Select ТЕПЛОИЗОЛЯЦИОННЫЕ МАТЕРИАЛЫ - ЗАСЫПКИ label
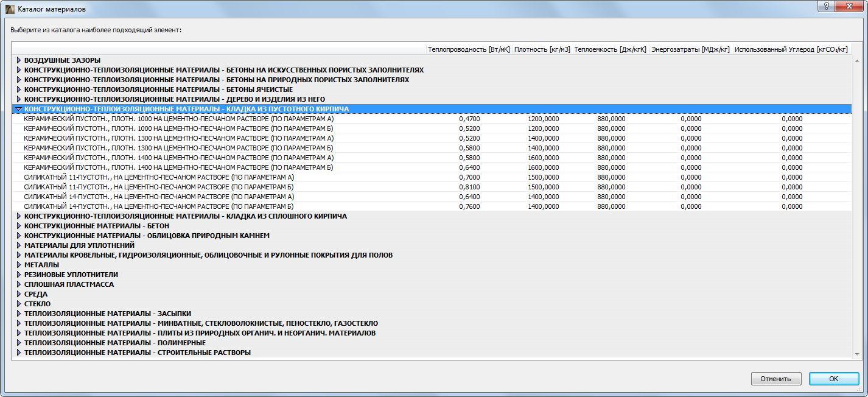This screenshot has height=397, width=868. pyautogui.click(x=108, y=314)
